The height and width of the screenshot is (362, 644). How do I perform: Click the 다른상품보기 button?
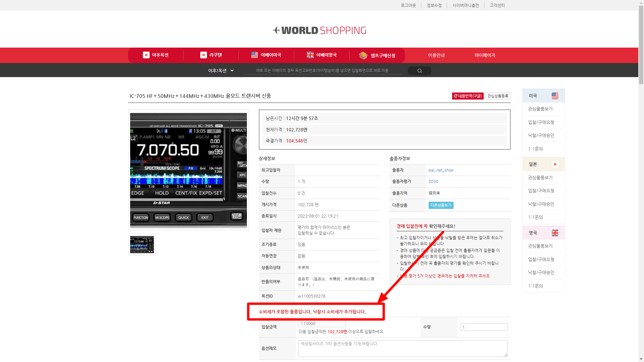[x=441, y=205]
